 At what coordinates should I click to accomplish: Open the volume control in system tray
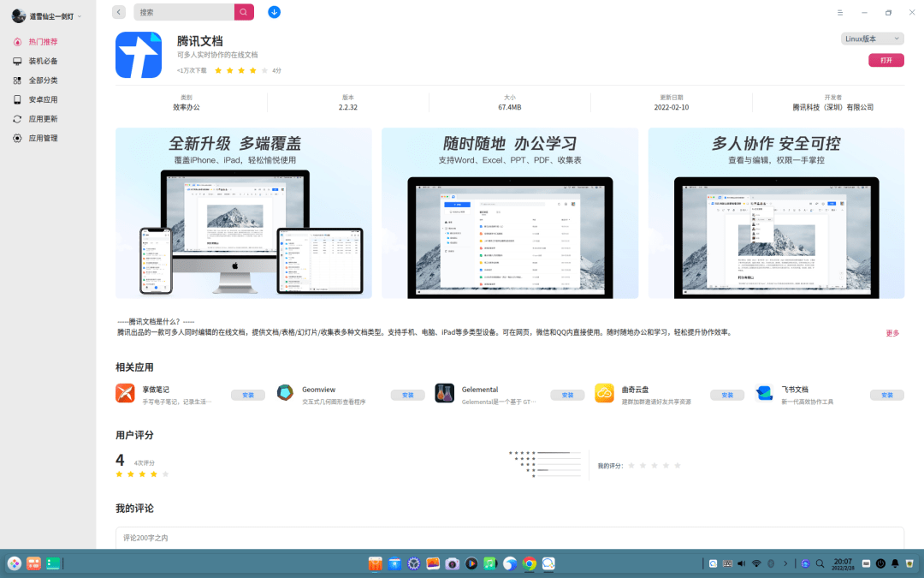[x=741, y=563]
